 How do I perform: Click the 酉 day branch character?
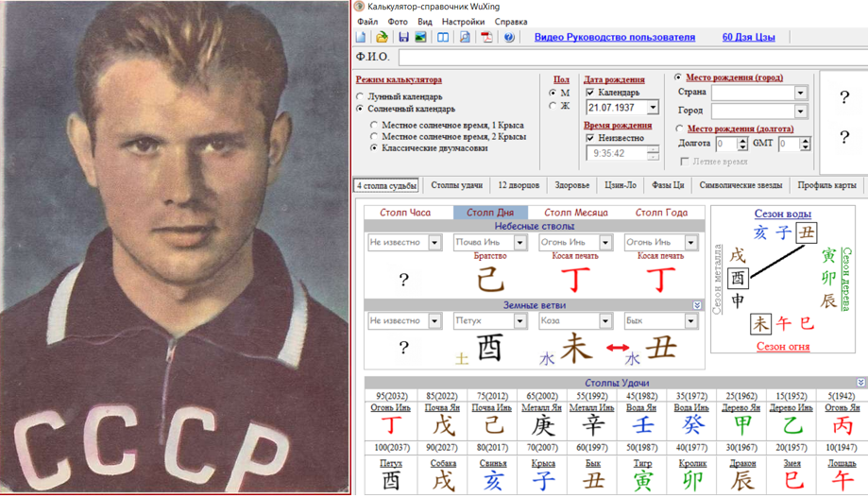(489, 348)
